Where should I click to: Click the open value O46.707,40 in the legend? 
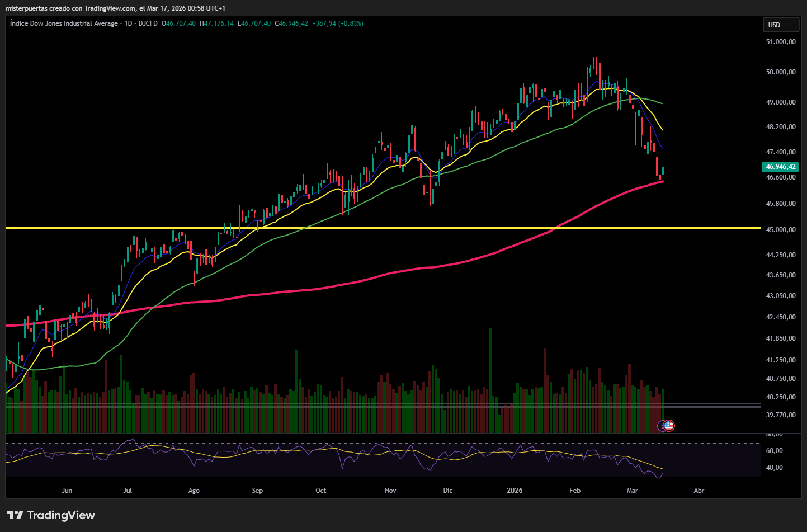coord(179,23)
